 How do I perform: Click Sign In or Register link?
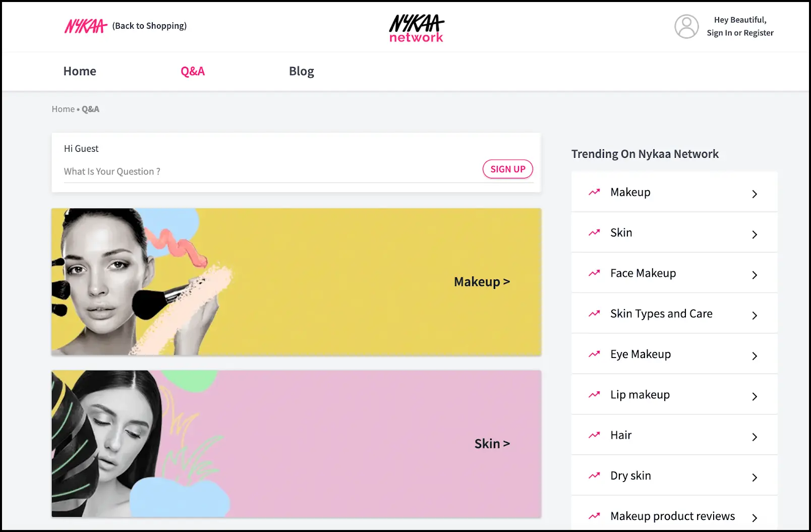740,33
